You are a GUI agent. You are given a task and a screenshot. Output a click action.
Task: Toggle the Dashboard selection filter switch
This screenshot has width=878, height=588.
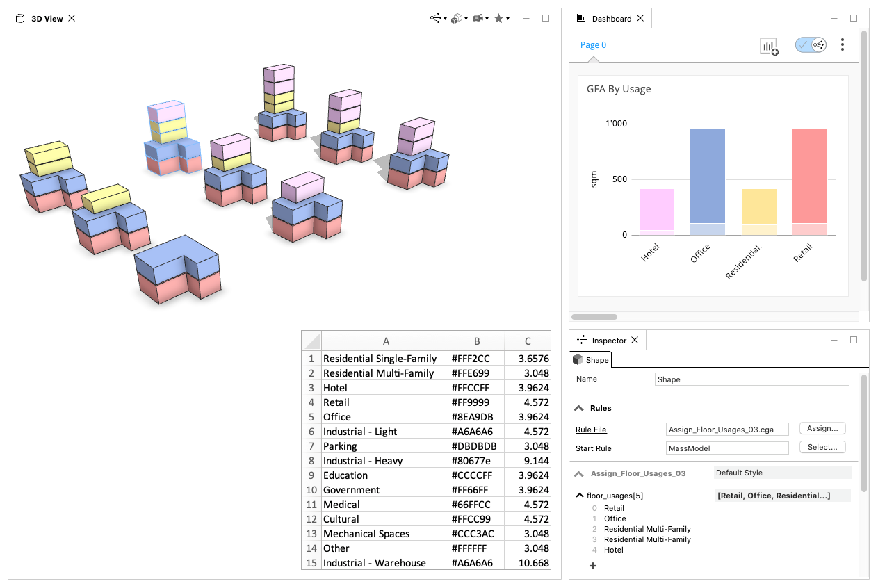[x=811, y=45]
